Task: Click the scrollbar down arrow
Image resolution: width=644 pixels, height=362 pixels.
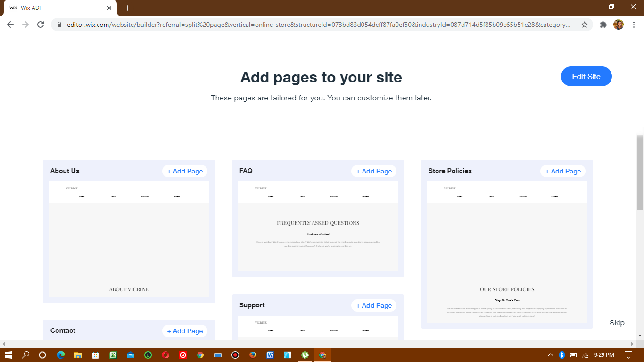Action: pos(640,336)
